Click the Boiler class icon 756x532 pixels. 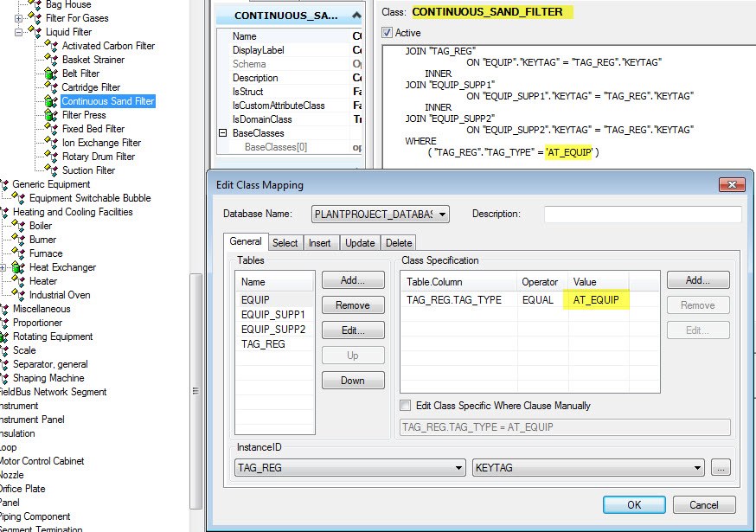coord(19,226)
